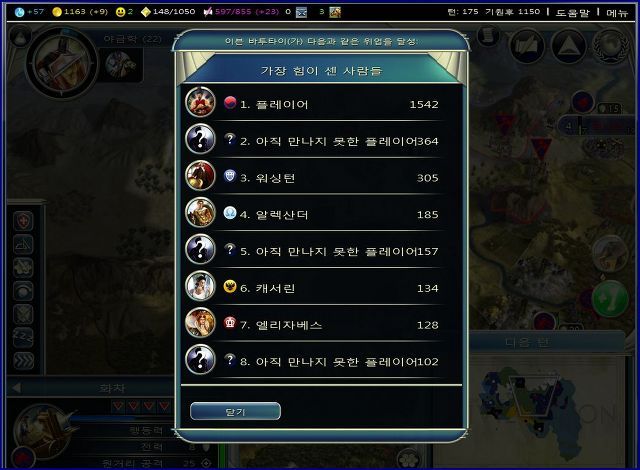Viewport: 640px width, 470px height.
Task: Click the 엘리자베스 leader portrait
Action: pyautogui.click(x=200, y=323)
